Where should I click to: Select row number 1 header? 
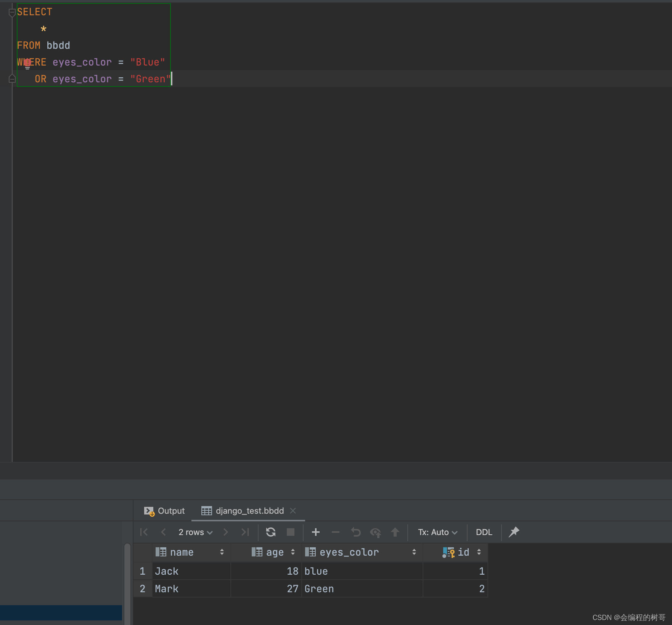[x=143, y=571]
